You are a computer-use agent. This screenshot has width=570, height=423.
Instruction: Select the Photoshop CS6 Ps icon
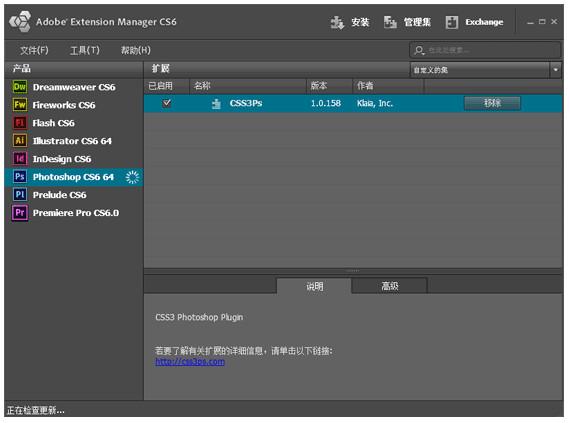(x=20, y=177)
